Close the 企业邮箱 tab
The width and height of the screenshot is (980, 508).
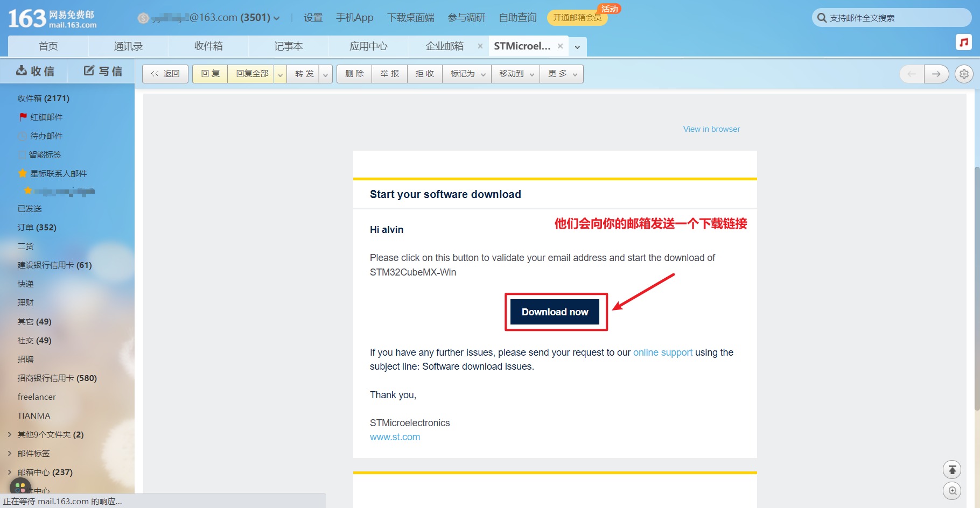coord(480,46)
